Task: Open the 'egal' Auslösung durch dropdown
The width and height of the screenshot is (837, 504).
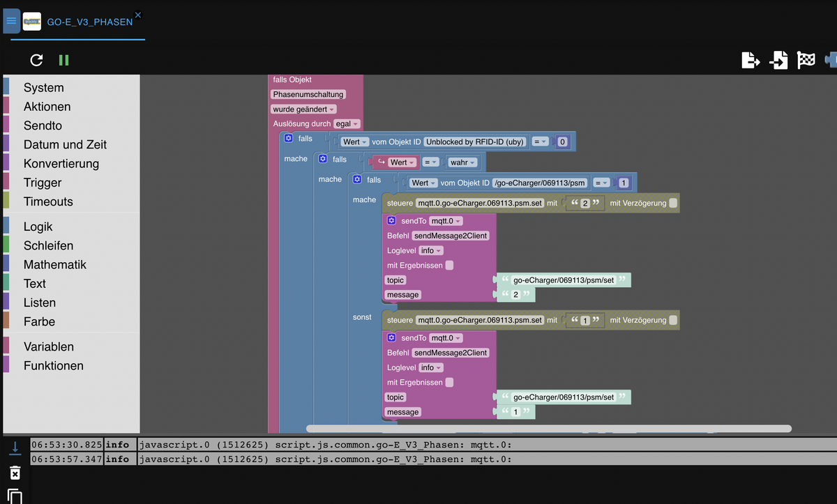Action: 347,123
